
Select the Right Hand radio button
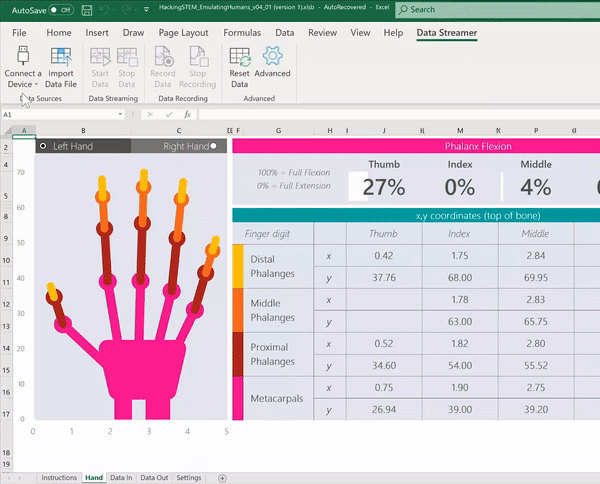(214, 146)
